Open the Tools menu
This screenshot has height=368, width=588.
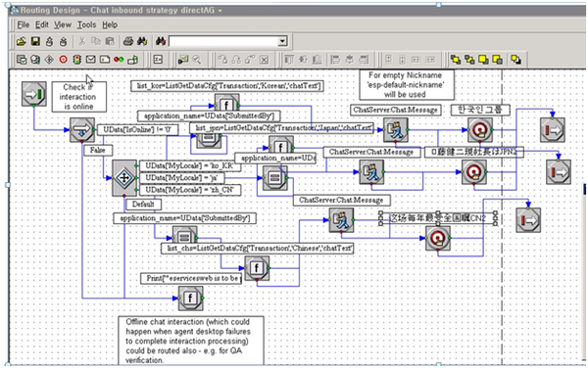[x=87, y=24]
